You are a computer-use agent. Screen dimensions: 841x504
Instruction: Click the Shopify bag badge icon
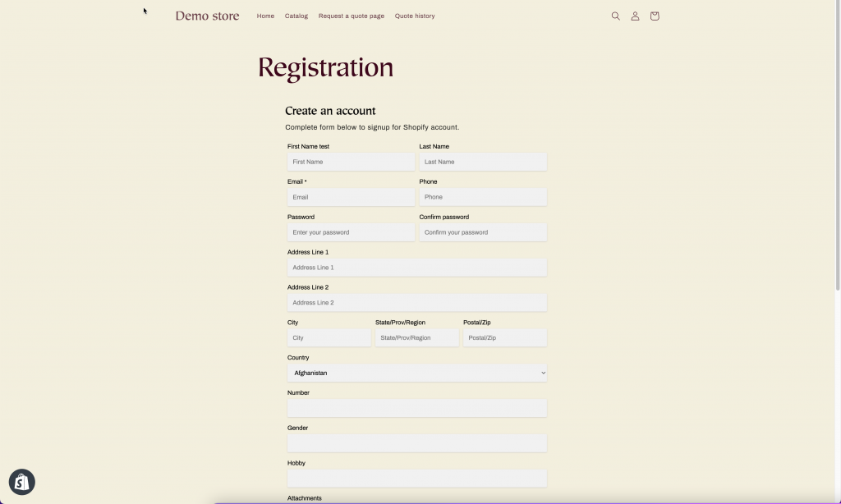[x=22, y=482]
